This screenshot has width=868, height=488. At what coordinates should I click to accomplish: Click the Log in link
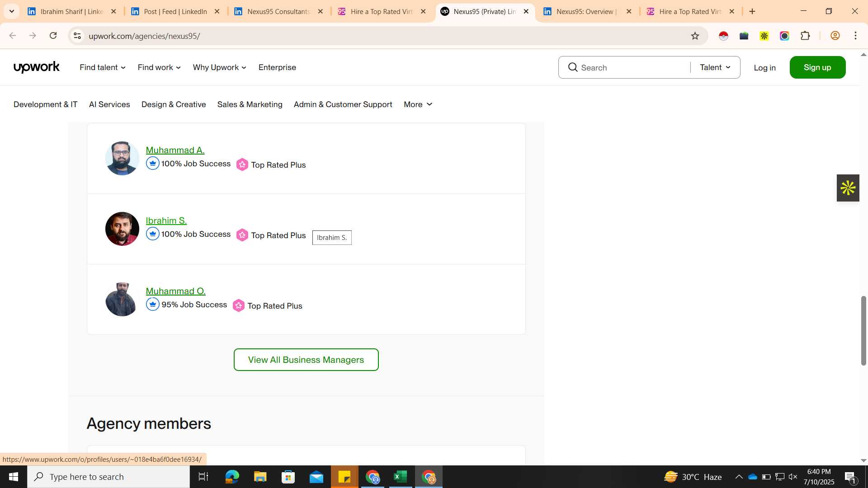(764, 67)
